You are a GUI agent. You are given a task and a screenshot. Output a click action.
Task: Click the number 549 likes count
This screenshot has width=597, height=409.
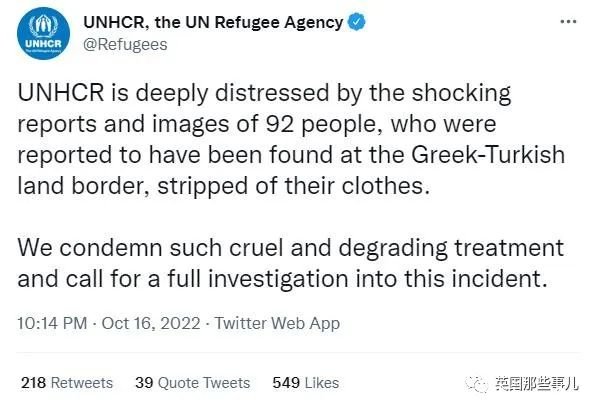tap(286, 383)
